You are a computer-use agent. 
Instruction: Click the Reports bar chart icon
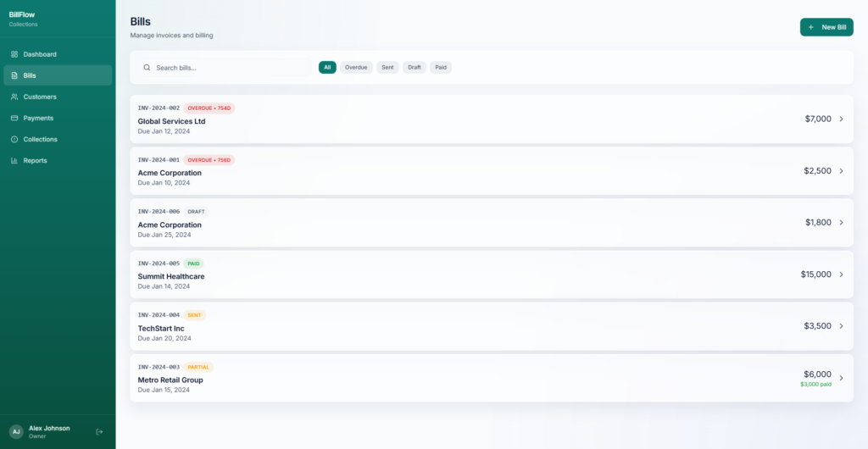coord(14,160)
